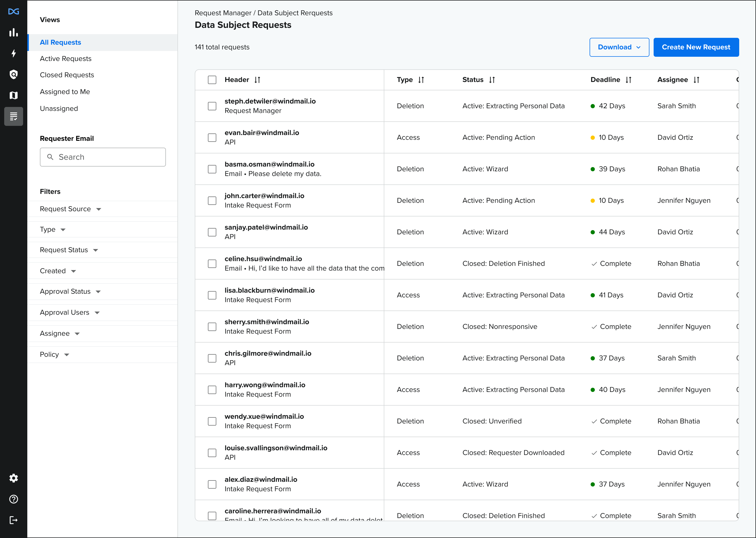
Task: Check the row for sherry.smith@windmail.io
Action: (212, 327)
